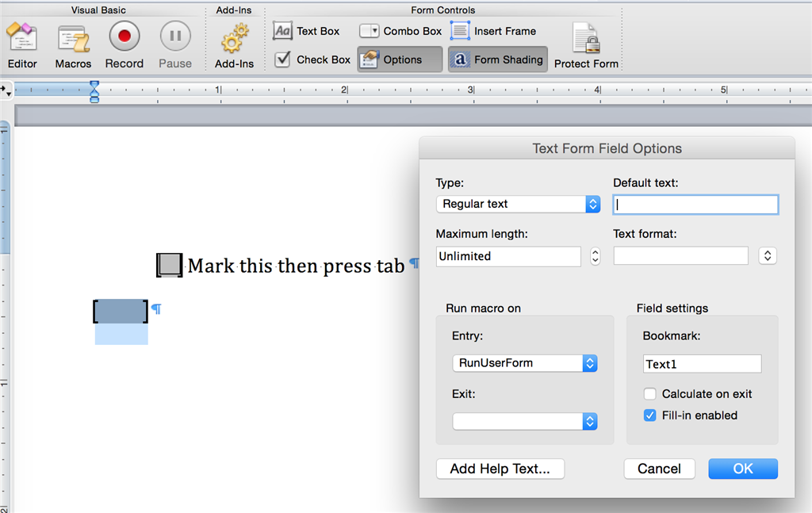
Task: Click the Cancel button
Action: click(x=659, y=469)
